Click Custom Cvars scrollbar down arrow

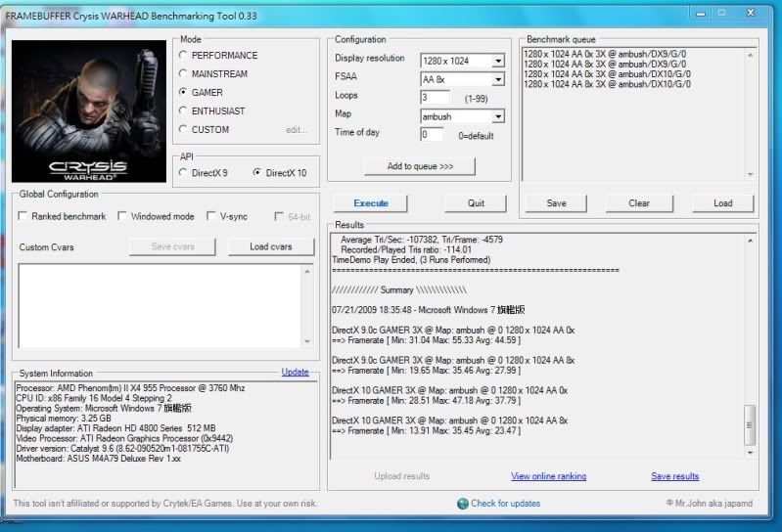pos(307,341)
